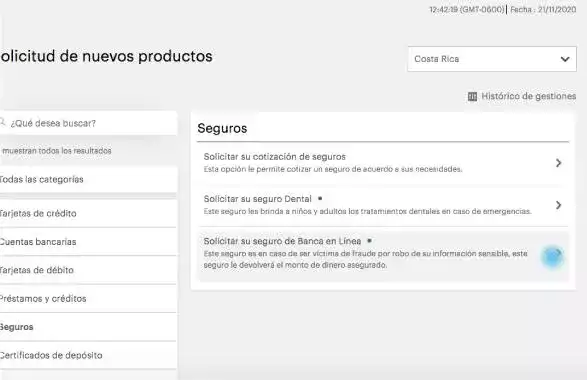Click the Fecha 21/11/2020 text
This screenshot has width=587, height=380.
(543, 10)
